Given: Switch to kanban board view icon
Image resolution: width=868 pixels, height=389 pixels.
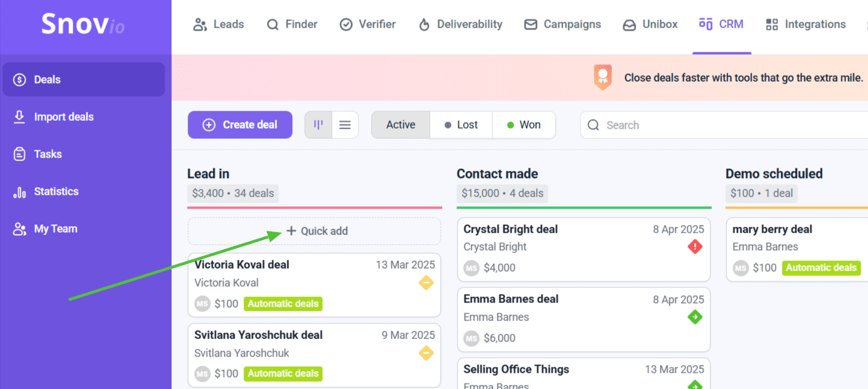Looking at the screenshot, I should (318, 125).
